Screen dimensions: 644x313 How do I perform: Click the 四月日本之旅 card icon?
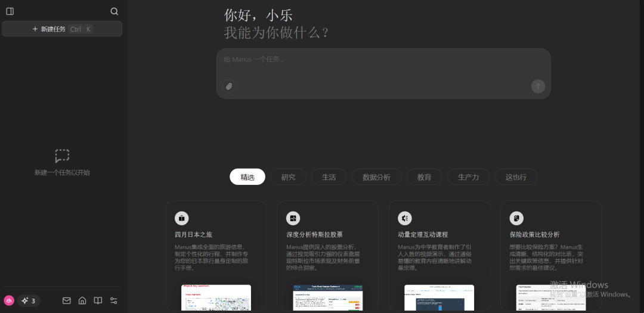[181, 218]
